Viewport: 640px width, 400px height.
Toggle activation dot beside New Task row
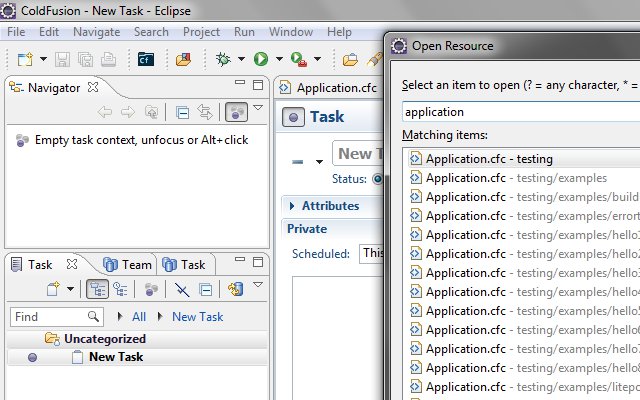click(32, 358)
